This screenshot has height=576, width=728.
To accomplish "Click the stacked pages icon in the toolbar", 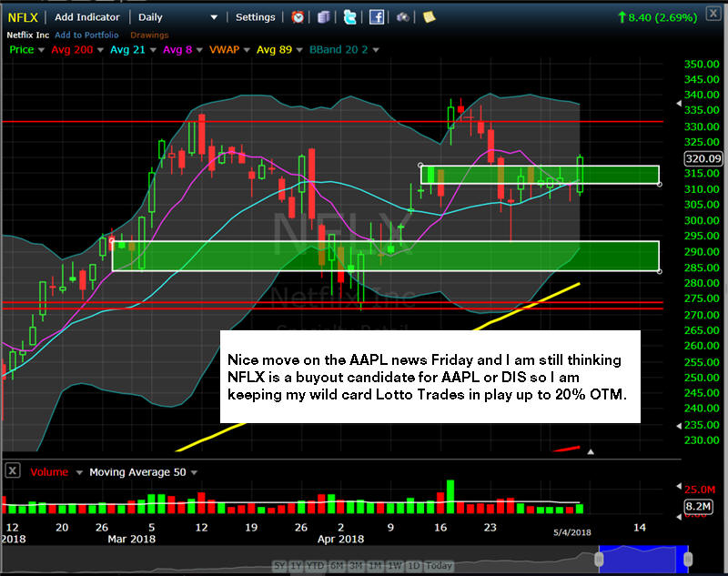I will pos(325,16).
